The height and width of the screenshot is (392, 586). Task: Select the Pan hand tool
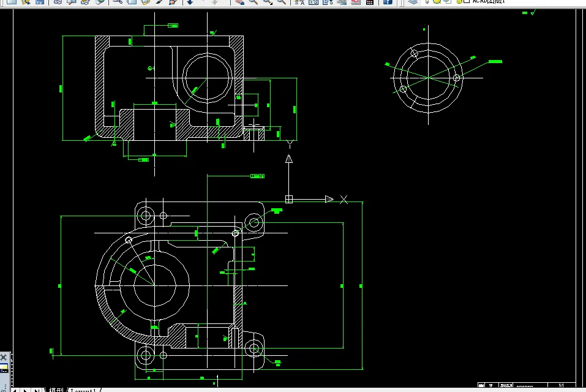click(239, 1)
